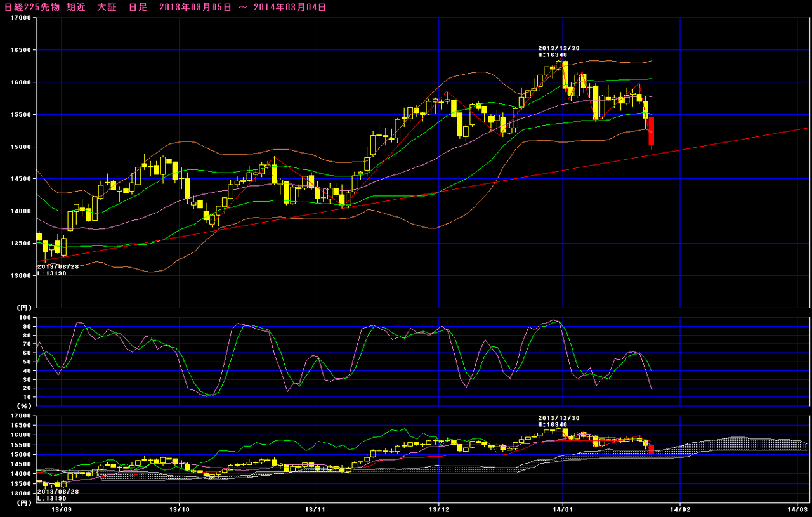Click the 日足 label in the title

coord(138,7)
